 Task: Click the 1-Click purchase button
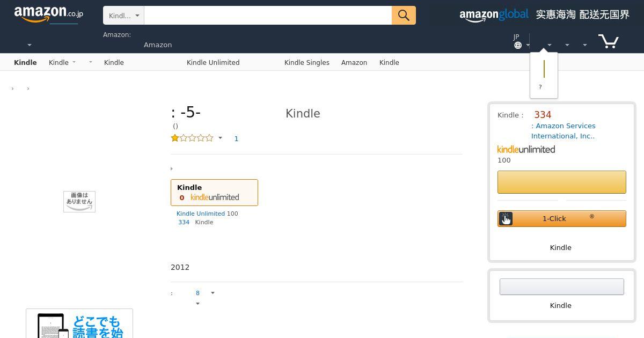pos(561,218)
